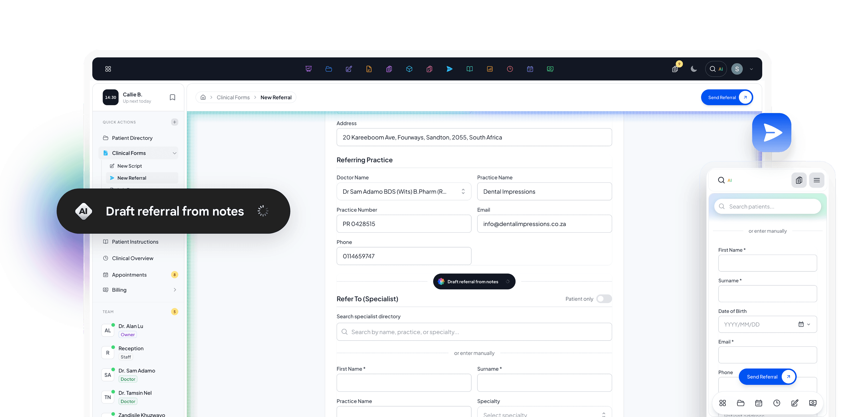The width and height of the screenshot is (868, 417).
Task: Toggle the Patient only switch
Action: coord(604,299)
